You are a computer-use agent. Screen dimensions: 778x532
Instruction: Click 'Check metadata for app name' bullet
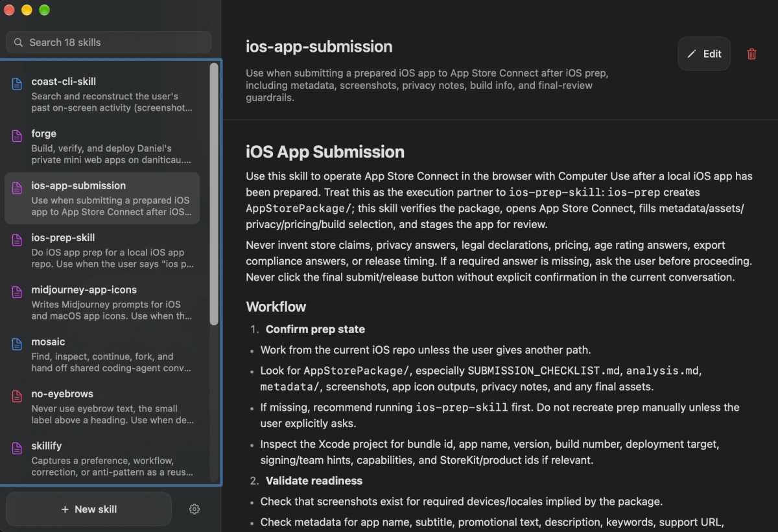(x=492, y=522)
